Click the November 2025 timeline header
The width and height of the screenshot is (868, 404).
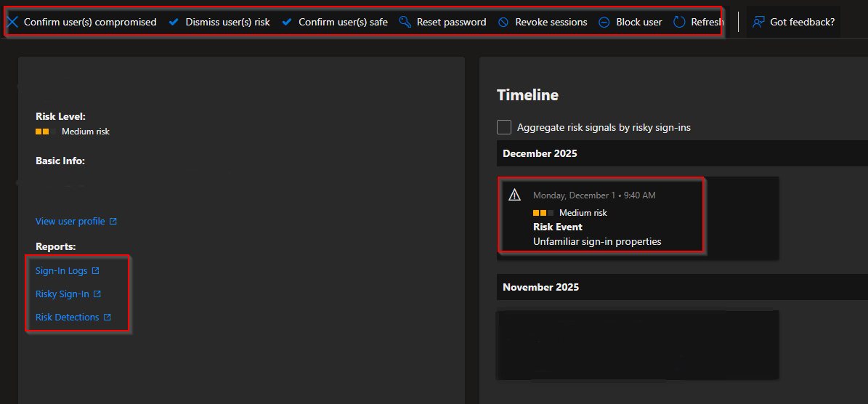click(x=540, y=287)
